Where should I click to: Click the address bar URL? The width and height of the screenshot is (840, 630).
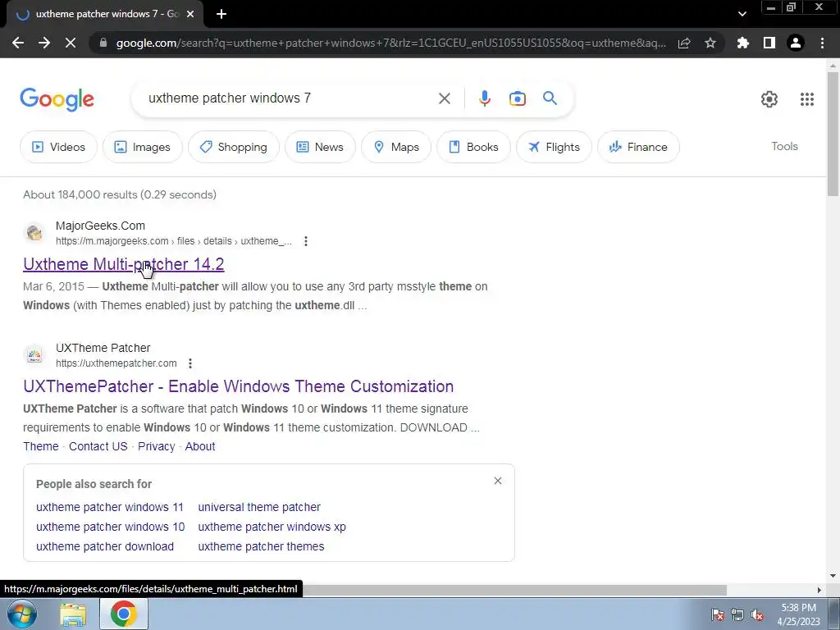pyautogui.click(x=391, y=43)
